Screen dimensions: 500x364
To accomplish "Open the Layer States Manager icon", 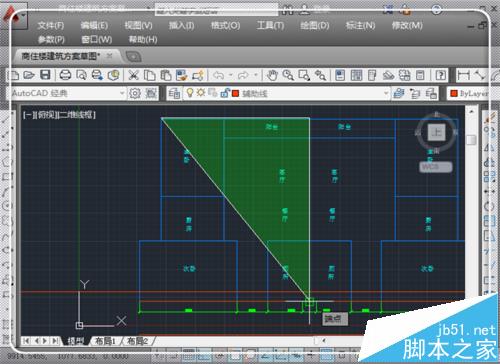I will tap(431, 93).
